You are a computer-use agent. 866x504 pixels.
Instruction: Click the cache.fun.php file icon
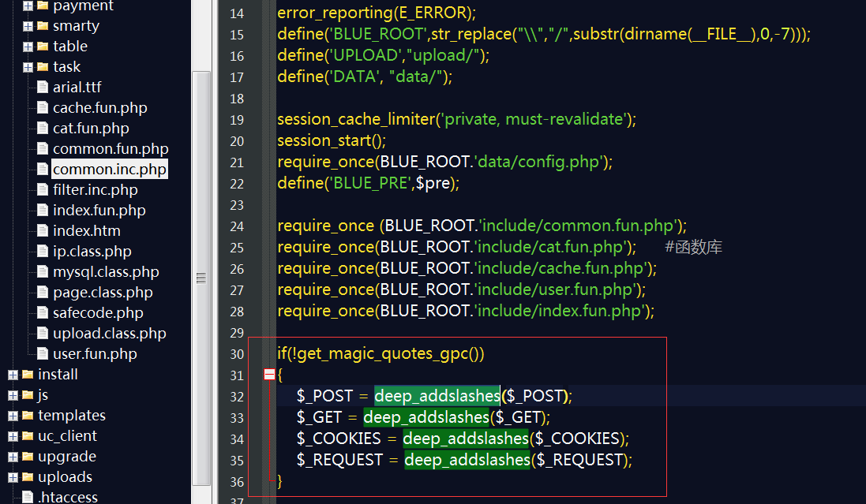coord(43,107)
